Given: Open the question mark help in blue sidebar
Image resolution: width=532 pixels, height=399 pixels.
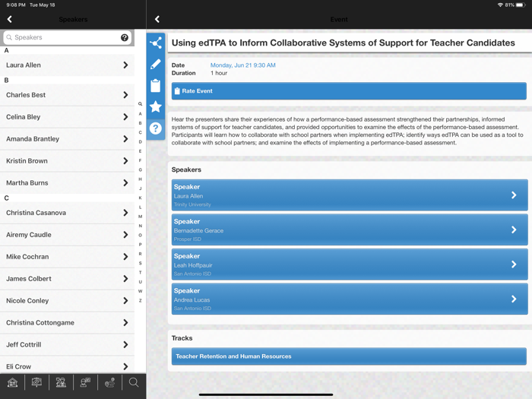Looking at the screenshot, I should [156, 128].
